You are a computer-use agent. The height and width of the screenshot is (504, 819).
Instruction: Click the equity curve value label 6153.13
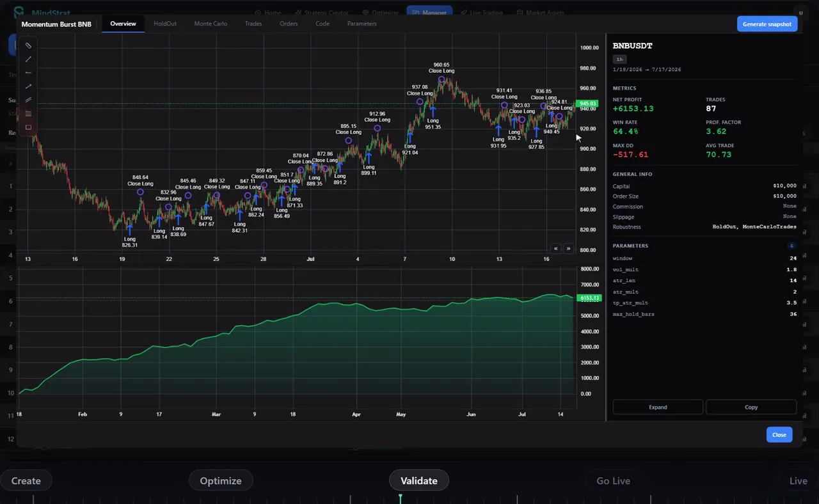coord(588,298)
